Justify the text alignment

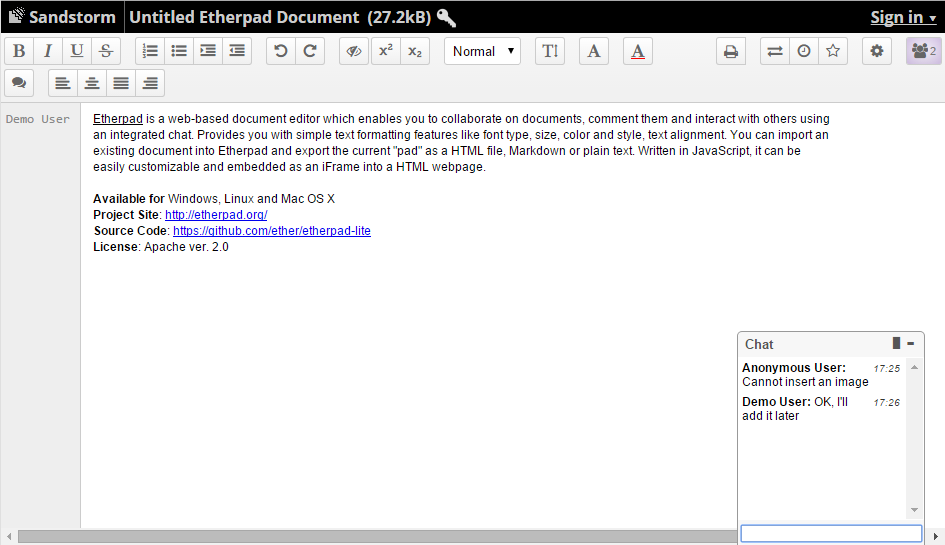(121, 83)
